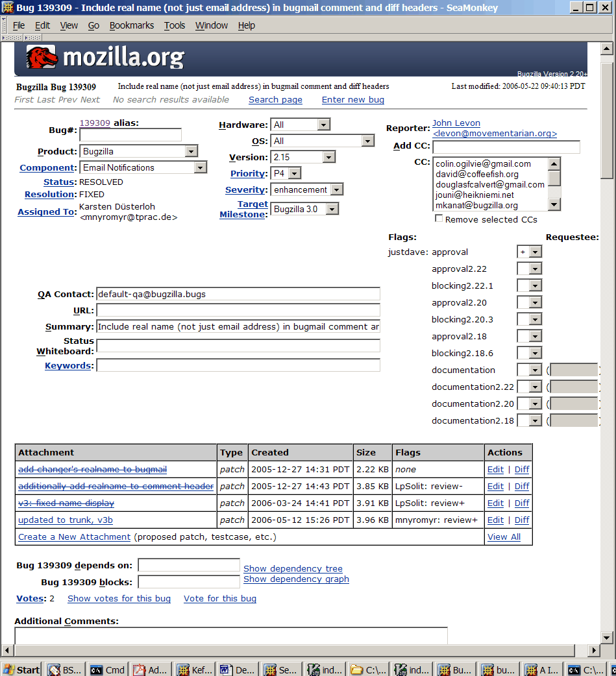Open the Bookmarks menu
The width and height of the screenshot is (616, 676).
click(x=132, y=25)
